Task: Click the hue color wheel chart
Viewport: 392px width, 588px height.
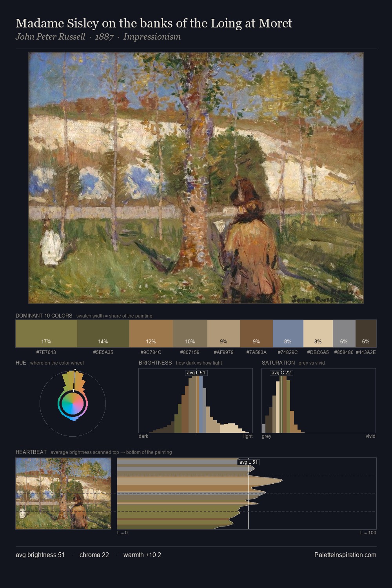Action: pyautogui.click(x=73, y=403)
